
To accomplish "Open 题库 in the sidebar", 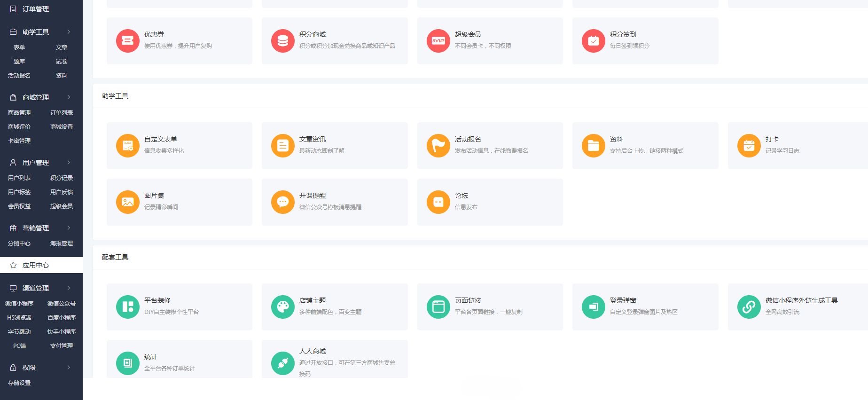I will tap(19, 62).
